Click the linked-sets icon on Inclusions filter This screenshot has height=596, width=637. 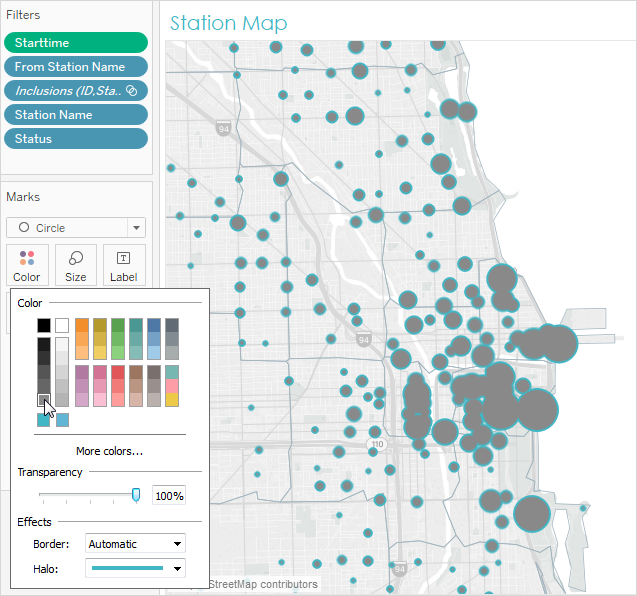click(132, 90)
